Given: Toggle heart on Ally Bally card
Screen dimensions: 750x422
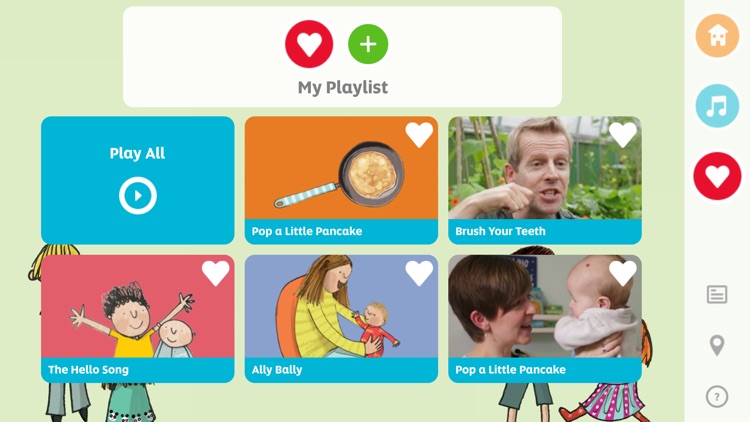Looking at the screenshot, I should coord(419,273).
